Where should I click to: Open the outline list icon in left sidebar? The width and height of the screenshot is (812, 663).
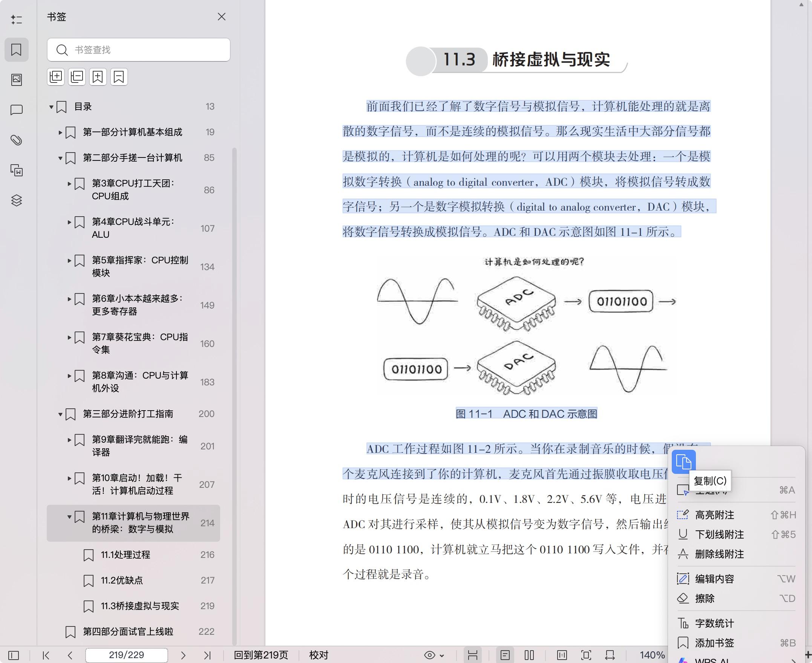17,20
